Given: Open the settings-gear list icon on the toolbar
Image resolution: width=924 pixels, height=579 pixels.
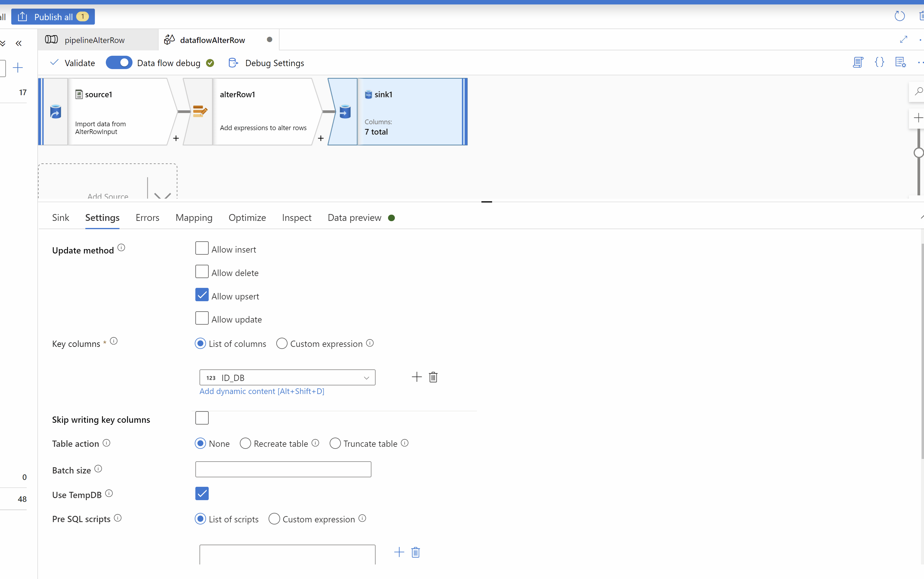Looking at the screenshot, I should [901, 62].
